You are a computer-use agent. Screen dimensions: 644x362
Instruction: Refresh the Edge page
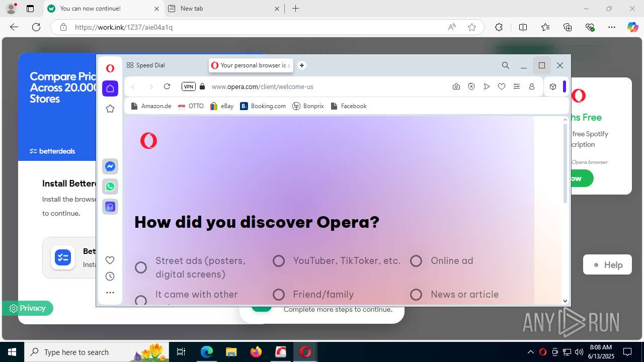[36, 27]
